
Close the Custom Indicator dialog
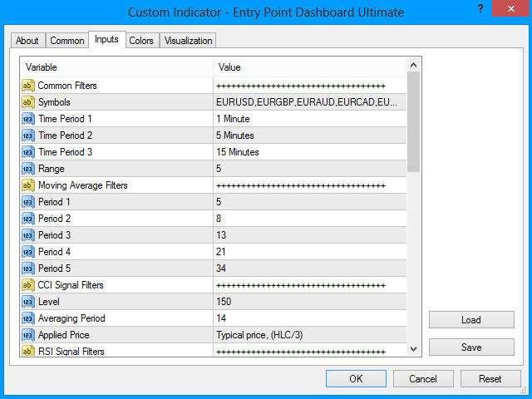(x=511, y=8)
